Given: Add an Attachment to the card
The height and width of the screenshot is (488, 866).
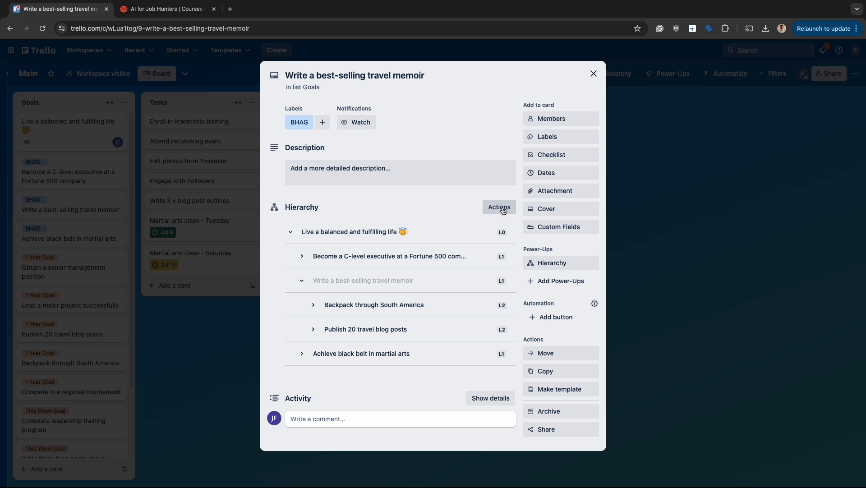Looking at the screenshot, I should 561,190.
